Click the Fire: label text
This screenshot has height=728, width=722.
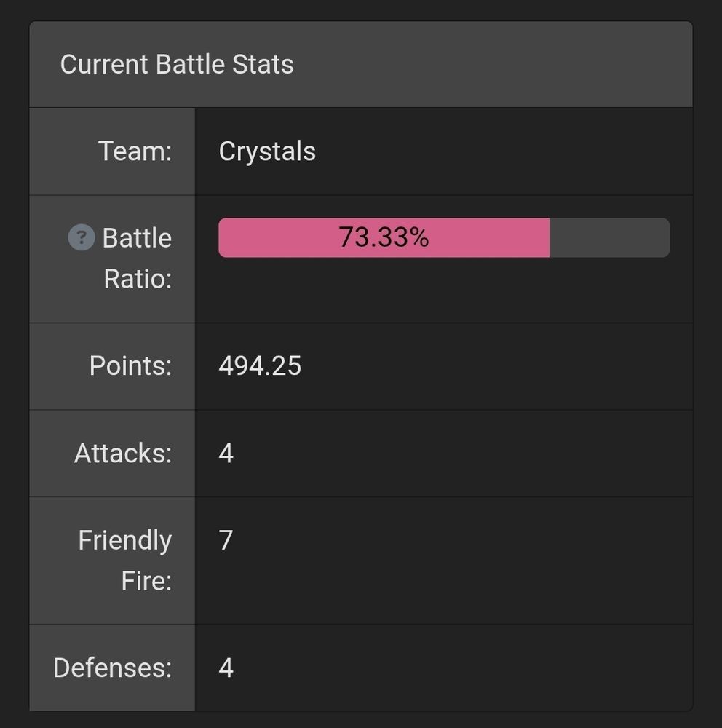pyautogui.click(x=146, y=581)
